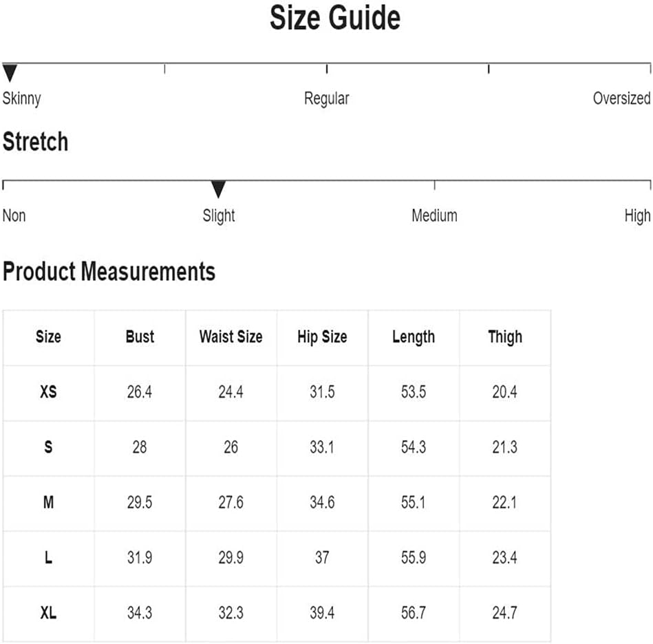Click the High stretch label
This screenshot has height=644, width=653.
tap(638, 216)
